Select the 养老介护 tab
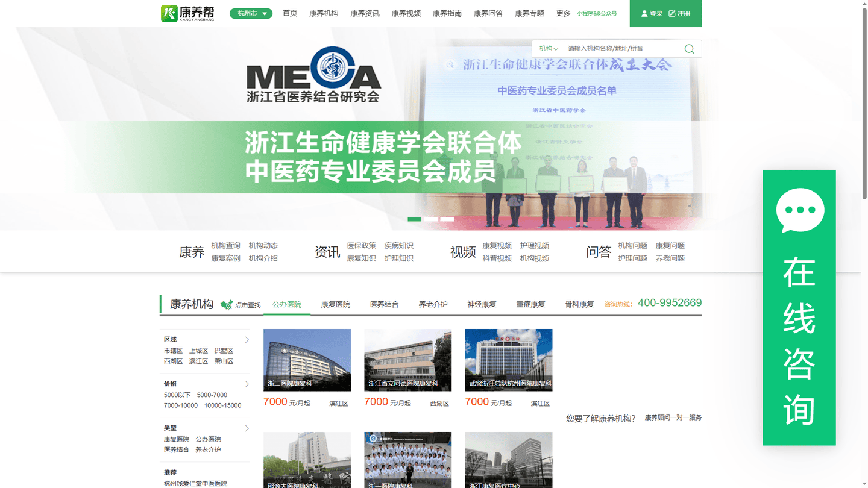Screen dimensions: 868x488 [x=433, y=304]
